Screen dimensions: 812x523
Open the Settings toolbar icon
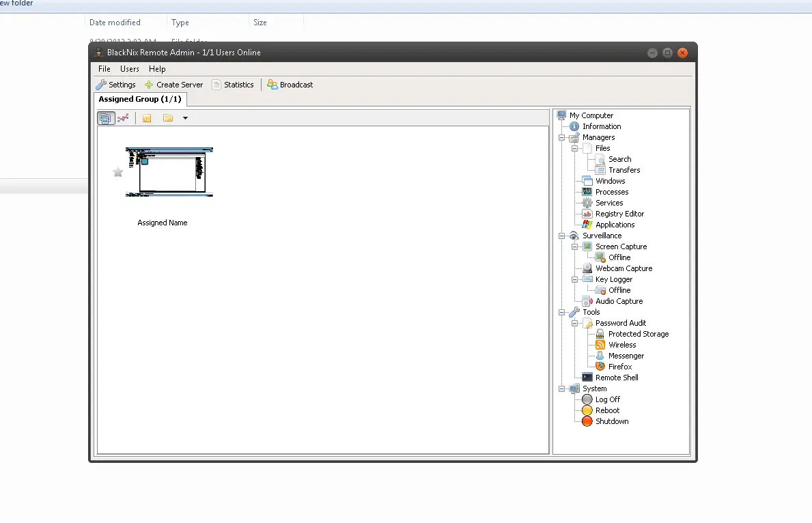point(115,84)
